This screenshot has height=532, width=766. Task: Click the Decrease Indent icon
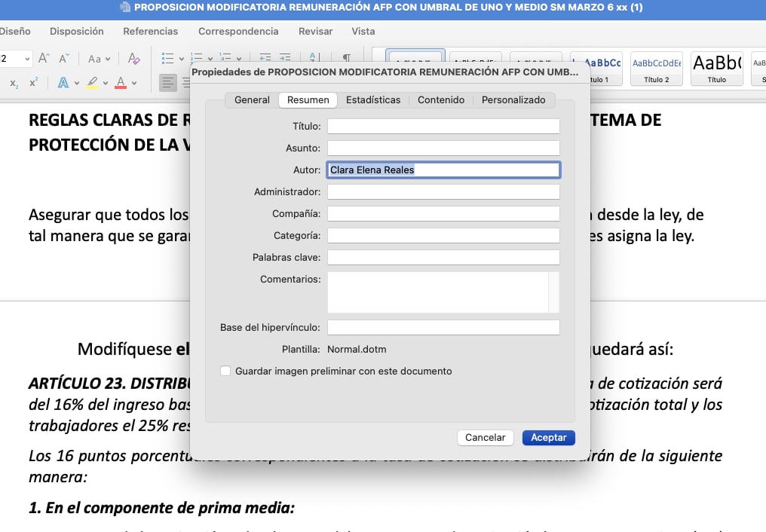[264, 57]
